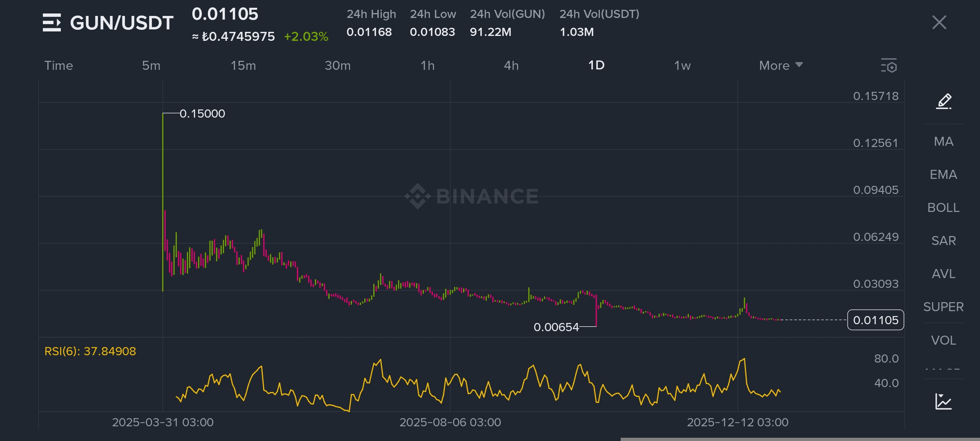980x441 pixels.
Task: Switch chart to 15m interval
Action: point(243,65)
